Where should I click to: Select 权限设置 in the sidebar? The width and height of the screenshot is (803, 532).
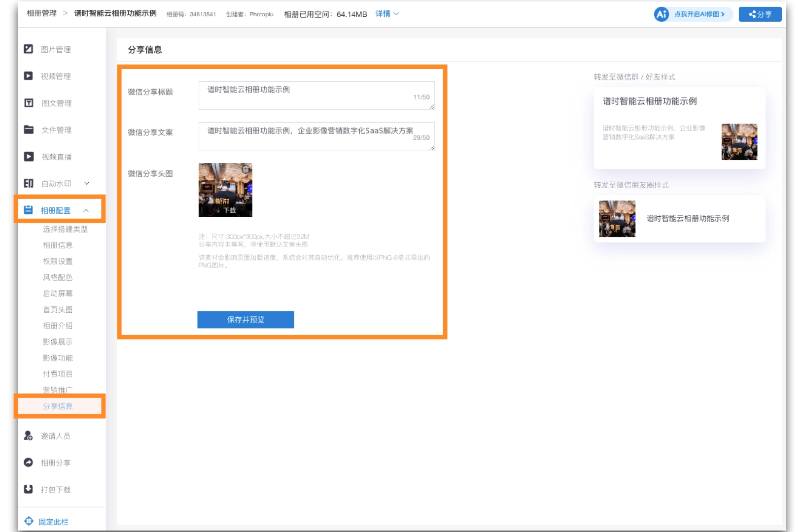point(58,261)
